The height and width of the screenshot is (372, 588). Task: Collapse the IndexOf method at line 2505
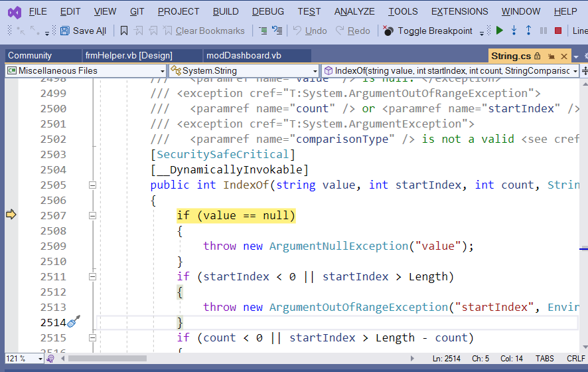pos(92,185)
